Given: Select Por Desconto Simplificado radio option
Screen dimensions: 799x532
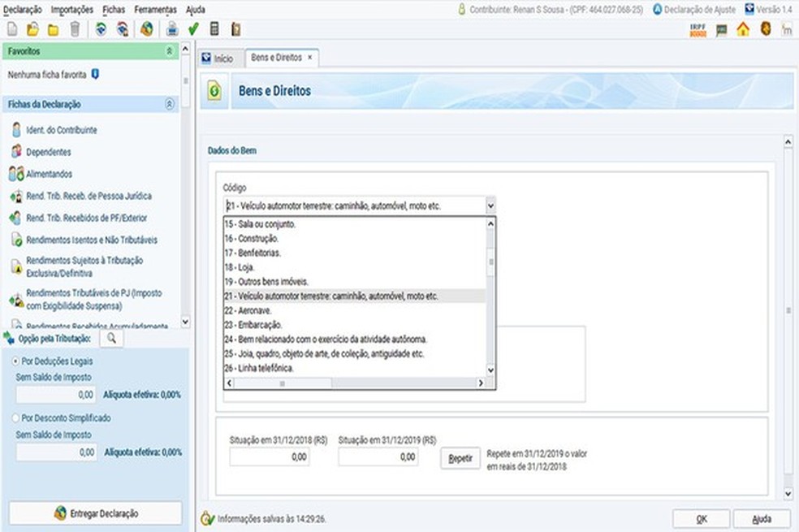Looking at the screenshot, I should pos(15,417).
